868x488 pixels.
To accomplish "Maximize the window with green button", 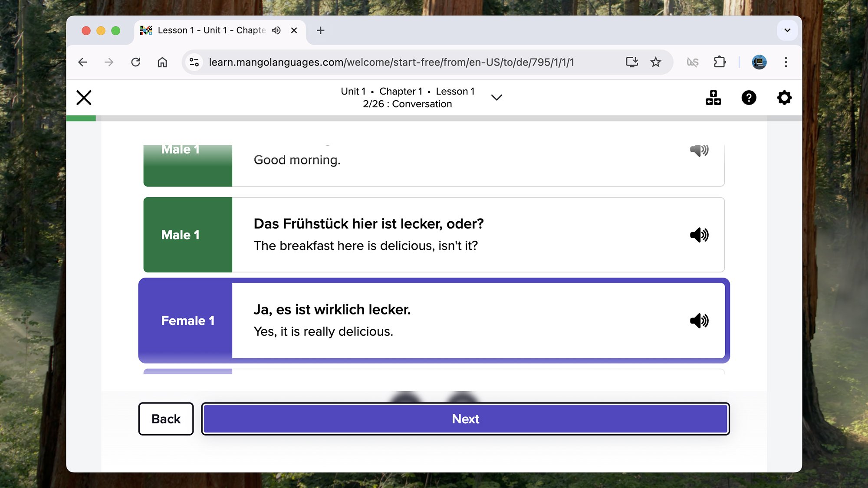I will coord(115,30).
